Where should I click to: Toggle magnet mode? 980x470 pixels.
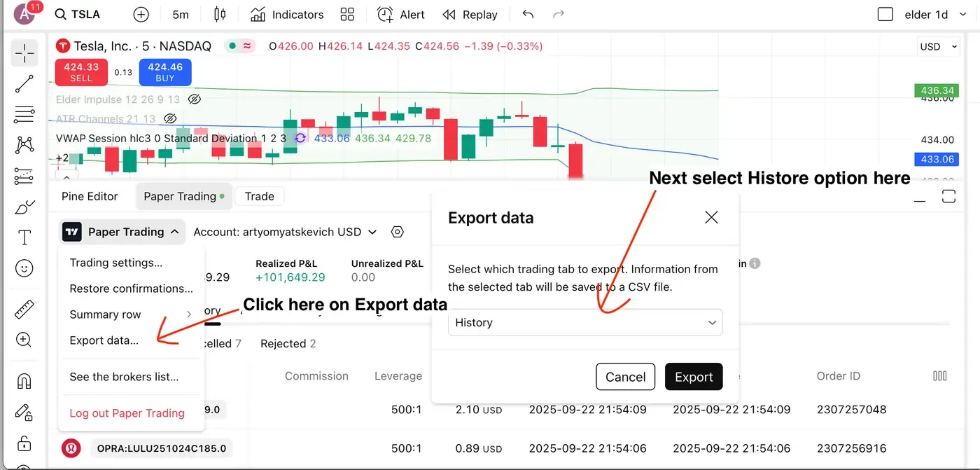(24, 380)
